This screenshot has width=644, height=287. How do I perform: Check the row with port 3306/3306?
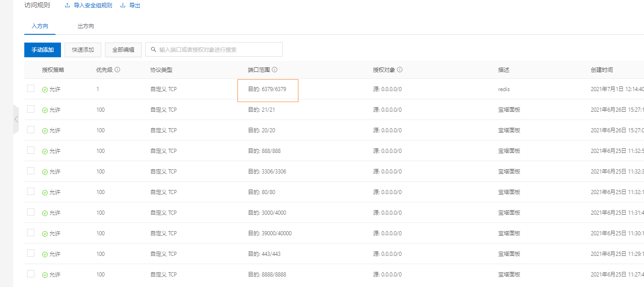[x=31, y=171]
